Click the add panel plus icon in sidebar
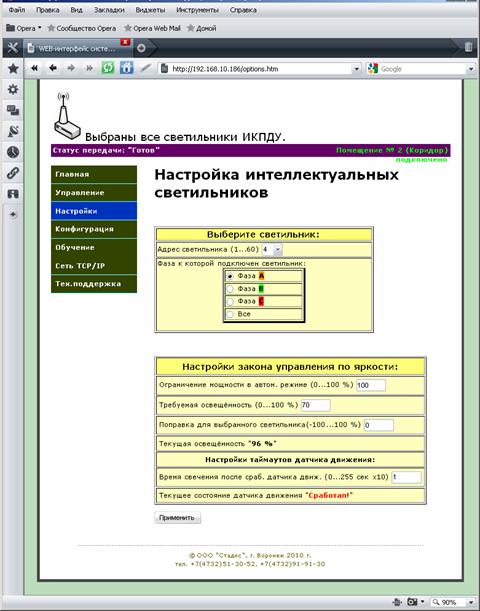 coord(13,214)
